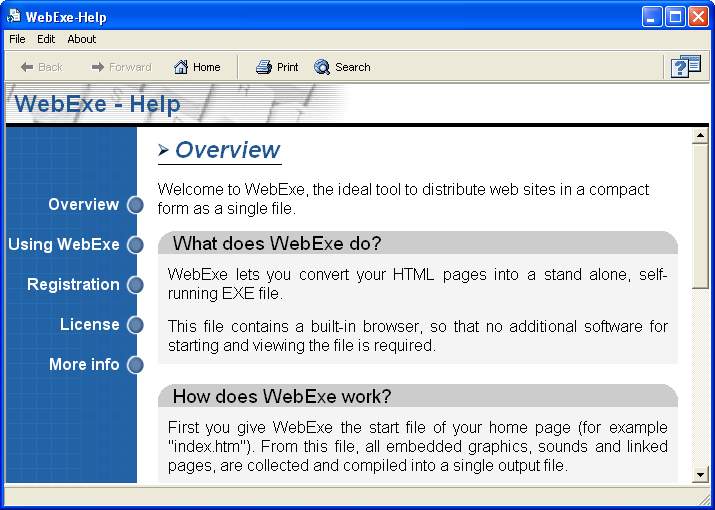Screen dimensions: 715x510
Task: Click the WebExe-Help title bar app icon
Action: (x=14, y=16)
